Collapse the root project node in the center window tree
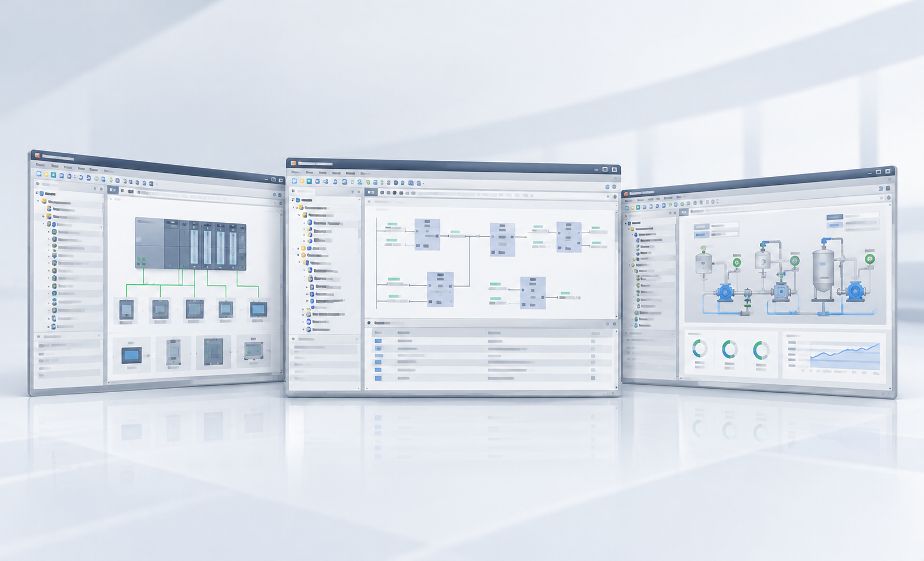Screen dimensions: 924x561 pos(293,200)
